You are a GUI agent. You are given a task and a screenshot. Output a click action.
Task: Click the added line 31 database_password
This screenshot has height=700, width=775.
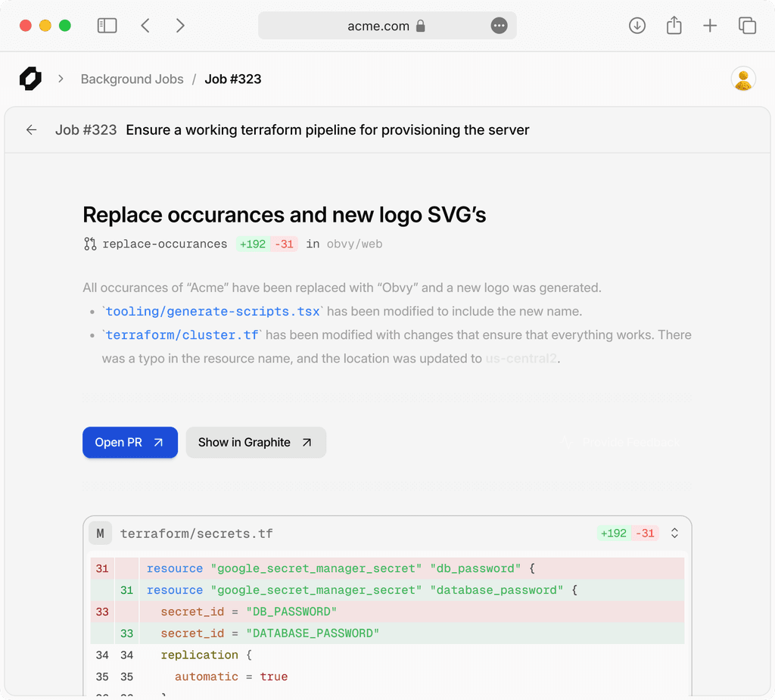click(387, 590)
